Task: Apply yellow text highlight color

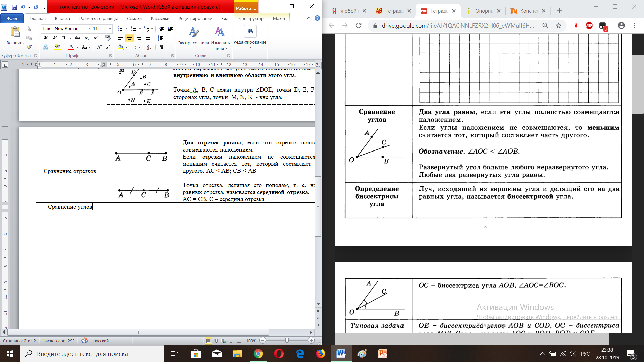Action: coord(58,47)
